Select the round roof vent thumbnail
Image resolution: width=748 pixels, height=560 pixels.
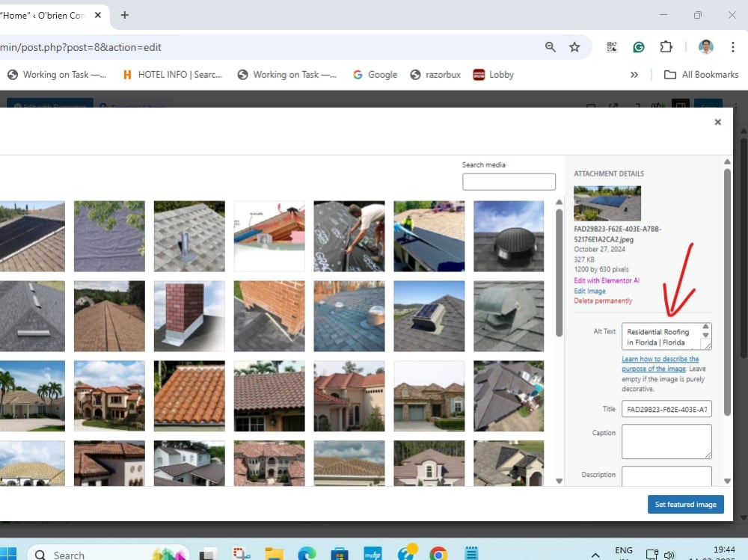[x=509, y=236]
